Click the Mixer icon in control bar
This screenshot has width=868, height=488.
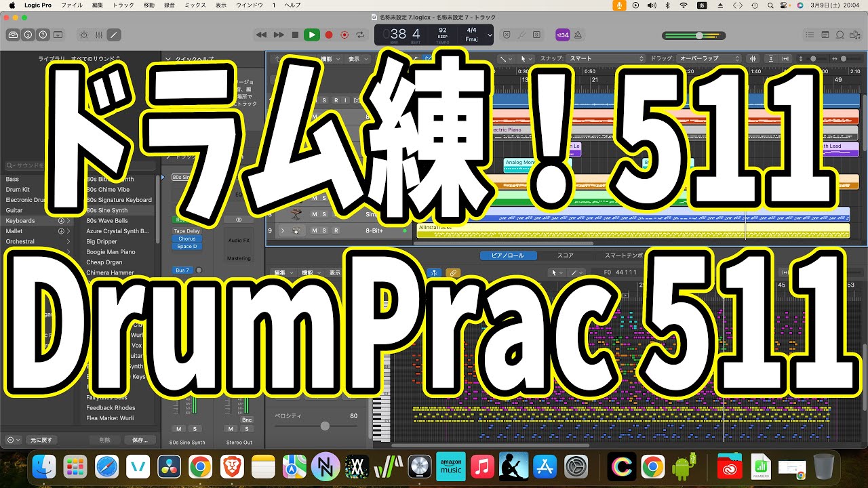coord(99,35)
